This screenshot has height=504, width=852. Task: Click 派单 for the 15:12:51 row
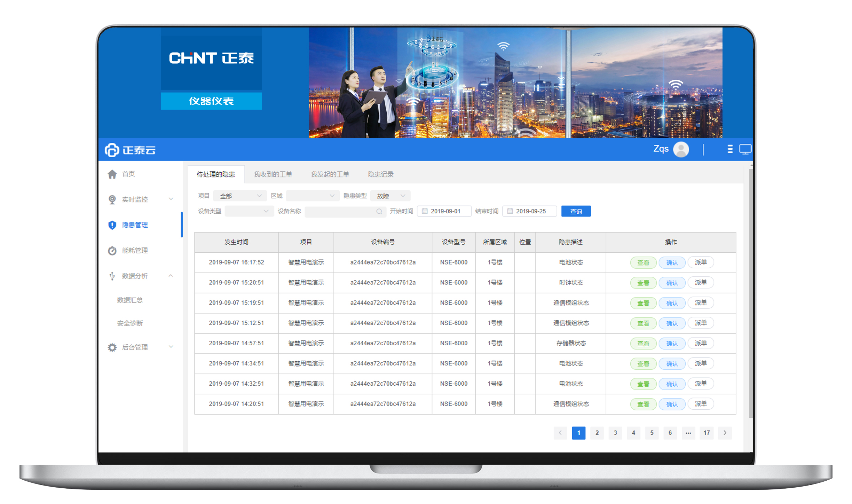(x=701, y=323)
